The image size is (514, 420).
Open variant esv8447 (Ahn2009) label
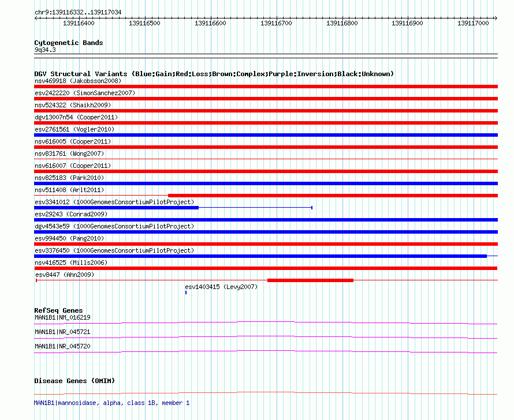point(65,275)
